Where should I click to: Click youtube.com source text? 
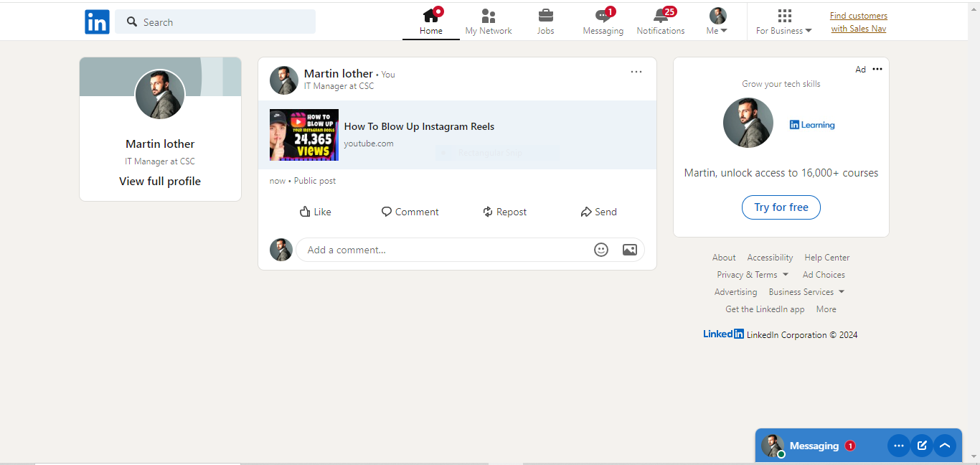point(369,144)
